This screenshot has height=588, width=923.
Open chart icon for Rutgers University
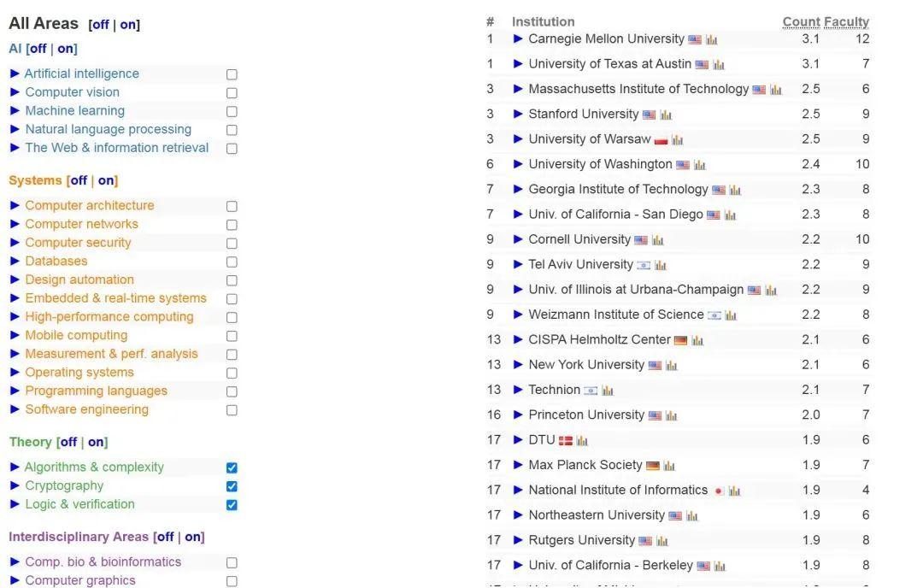click(662, 541)
